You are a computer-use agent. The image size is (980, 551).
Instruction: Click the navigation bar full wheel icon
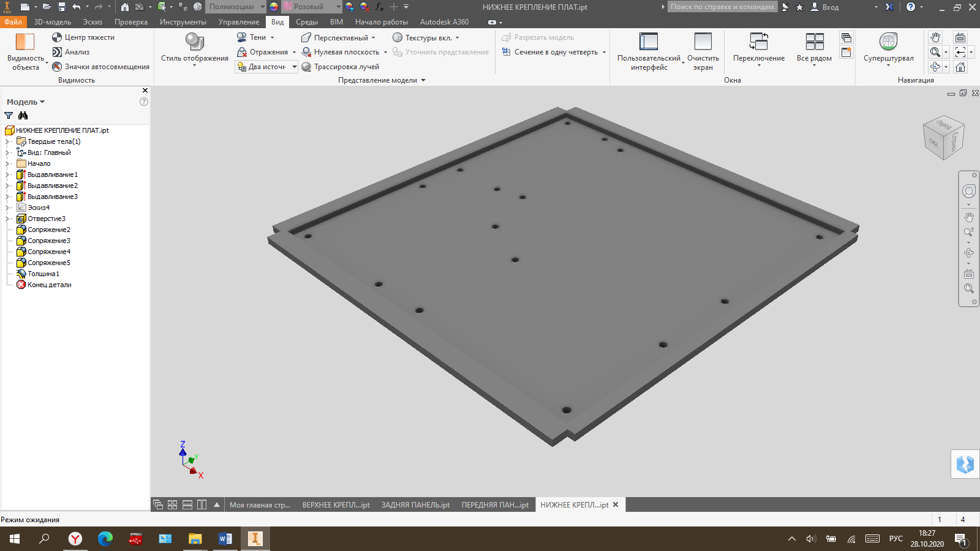point(969,192)
